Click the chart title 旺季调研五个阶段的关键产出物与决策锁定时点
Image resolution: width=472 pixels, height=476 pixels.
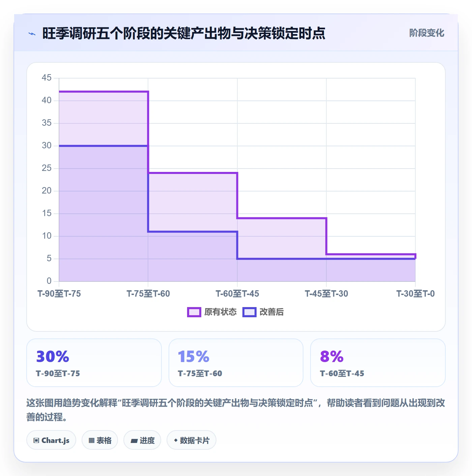(184, 33)
